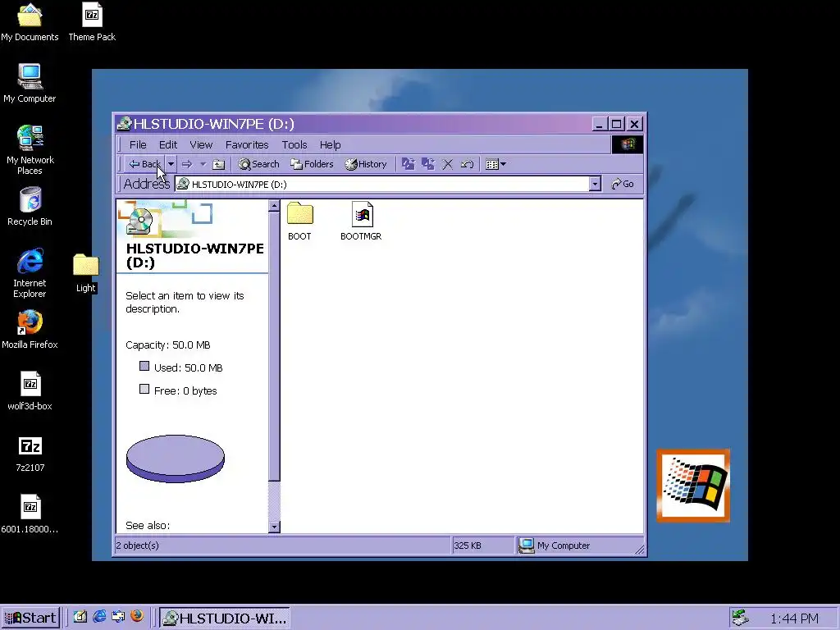This screenshot has height=630, width=840.
Task: Click the 'Capacity: 50.0 MB' text
Action: pyautogui.click(x=167, y=345)
